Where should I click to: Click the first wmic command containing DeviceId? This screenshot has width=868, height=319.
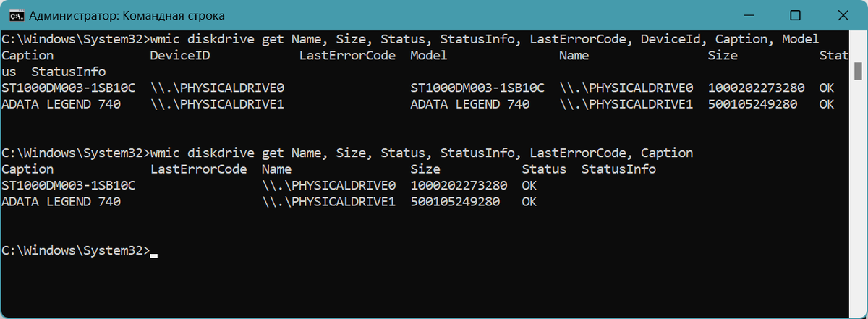pyautogui.click(x=484, y=39)
